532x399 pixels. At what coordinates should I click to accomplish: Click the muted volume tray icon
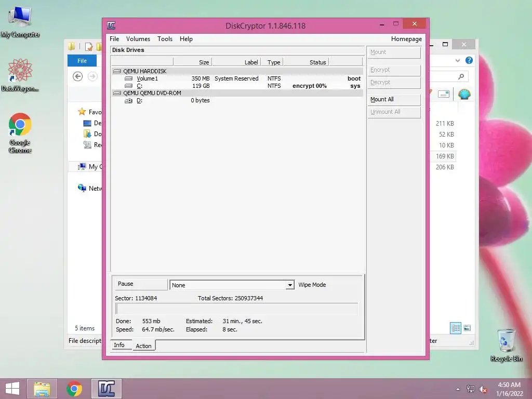pos(483,389)
